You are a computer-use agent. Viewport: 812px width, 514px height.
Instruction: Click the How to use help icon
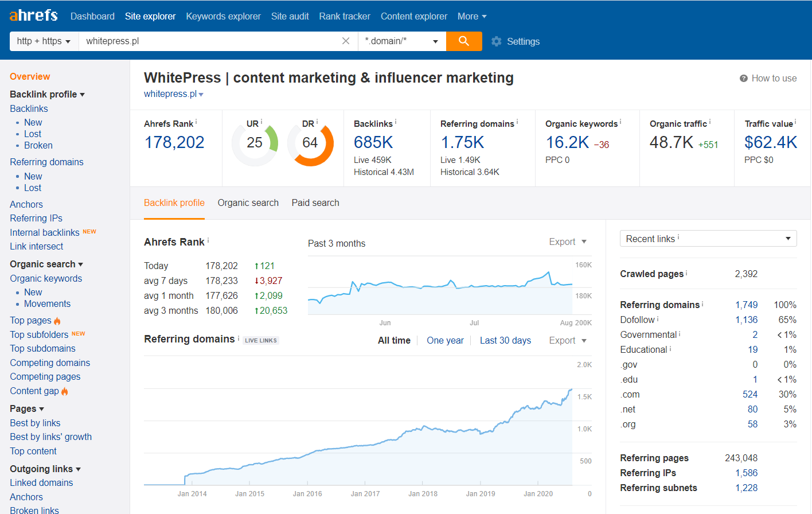(x=744, y=79)
